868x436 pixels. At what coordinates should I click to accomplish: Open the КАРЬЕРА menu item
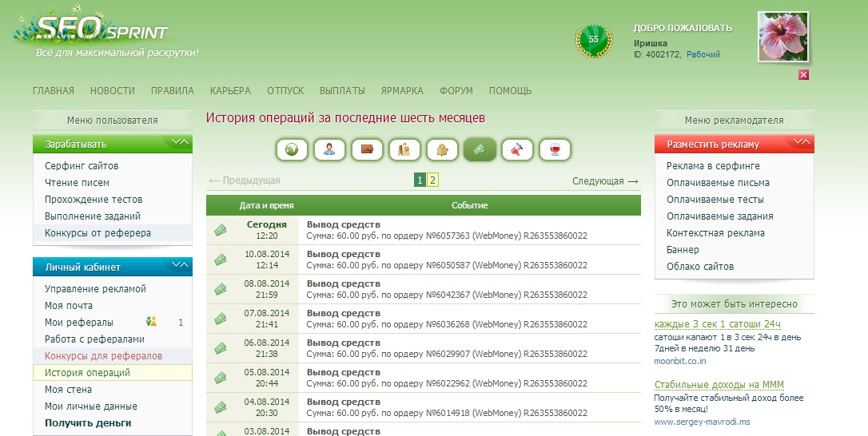click(230, 91)
